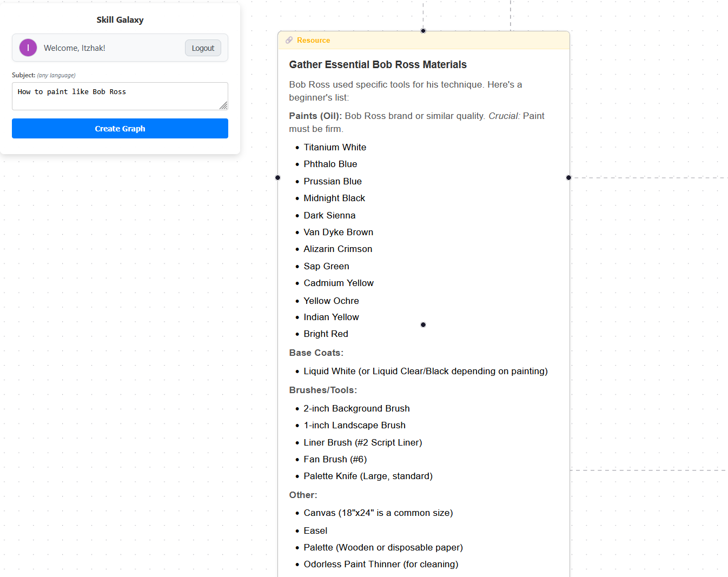The image size is (728, 577).
Task: Click the Skill Galaxy title
Action: tap(120, 20)
